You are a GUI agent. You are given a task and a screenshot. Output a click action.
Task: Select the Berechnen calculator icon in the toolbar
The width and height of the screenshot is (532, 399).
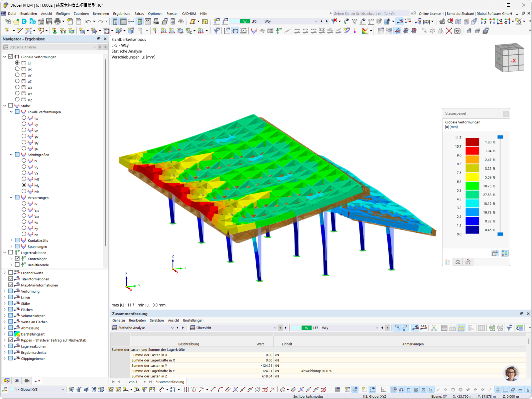[x=426, y=21]
